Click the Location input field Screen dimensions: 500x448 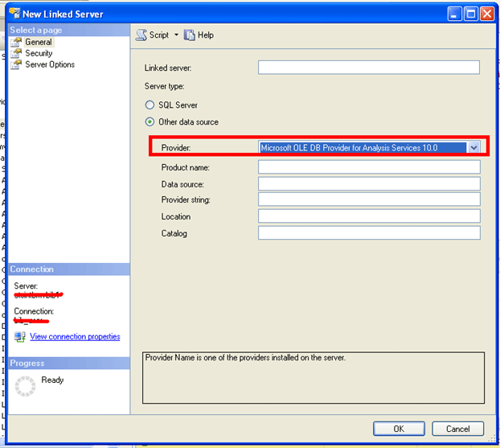pos(369,216)
